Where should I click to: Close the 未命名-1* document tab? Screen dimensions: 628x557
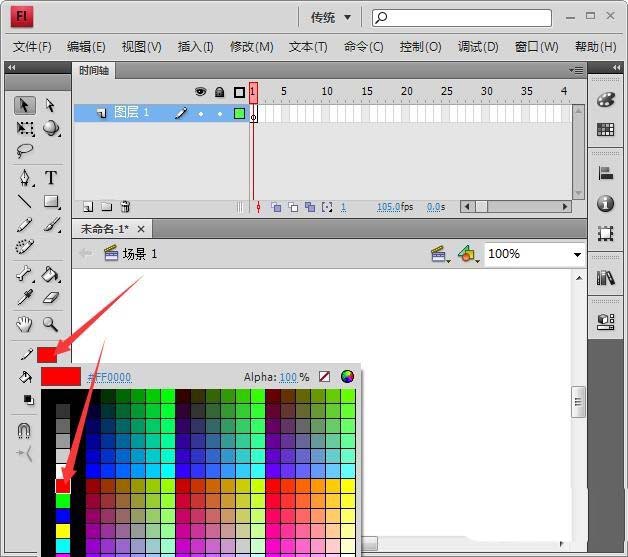[x=141, y=229]
